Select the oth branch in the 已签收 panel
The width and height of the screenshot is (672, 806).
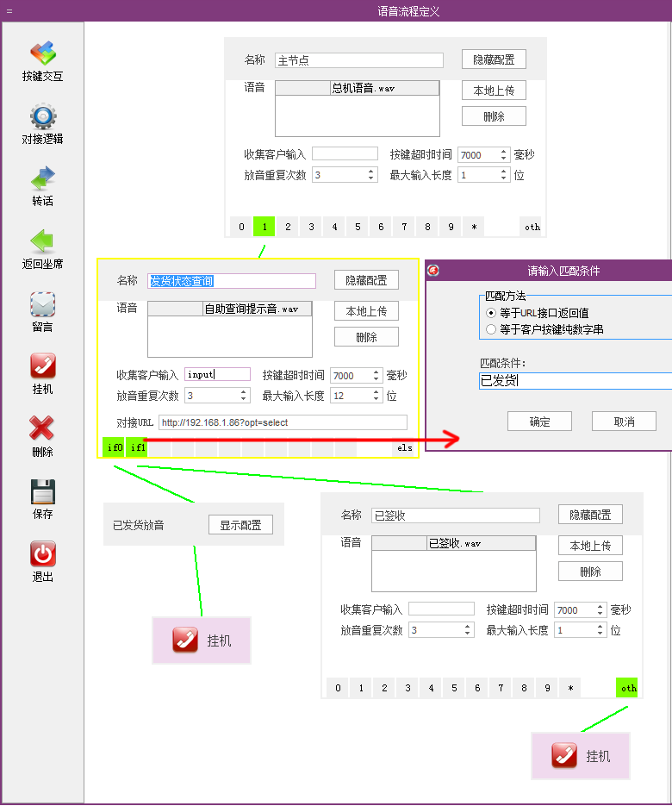pyautogui.click(x=628, y=688)
